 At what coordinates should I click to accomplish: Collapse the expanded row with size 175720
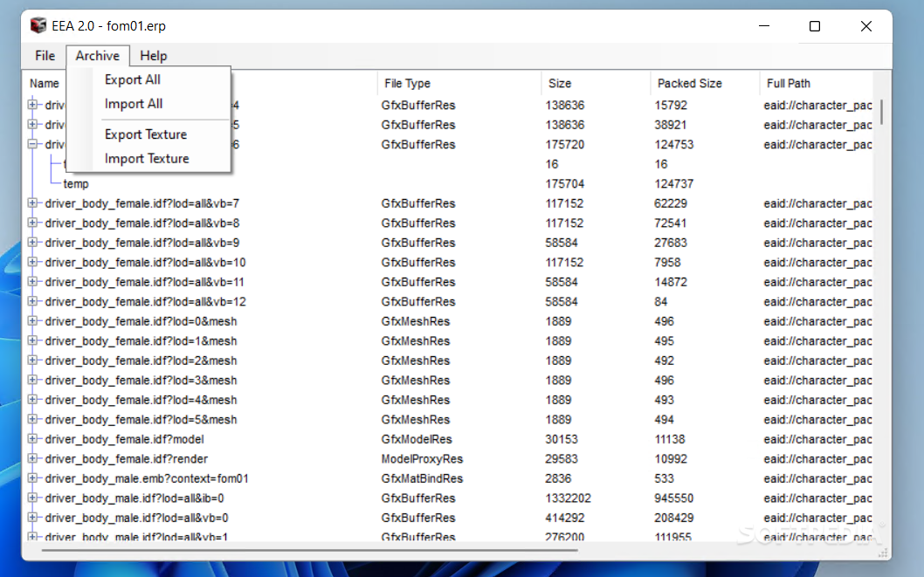[32, 144]
